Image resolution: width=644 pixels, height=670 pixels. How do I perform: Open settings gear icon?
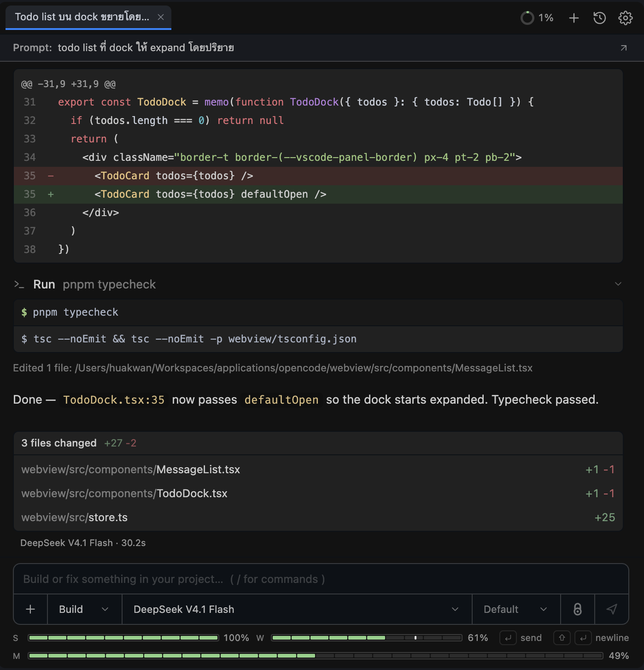(x=626, y=18)
